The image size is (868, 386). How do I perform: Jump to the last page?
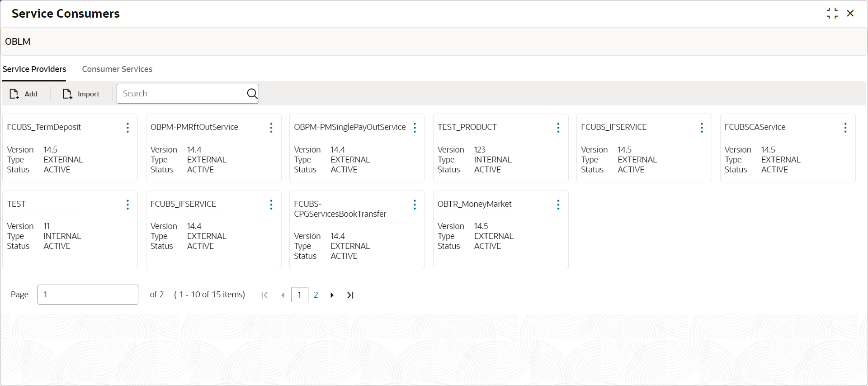coord(350,295)
